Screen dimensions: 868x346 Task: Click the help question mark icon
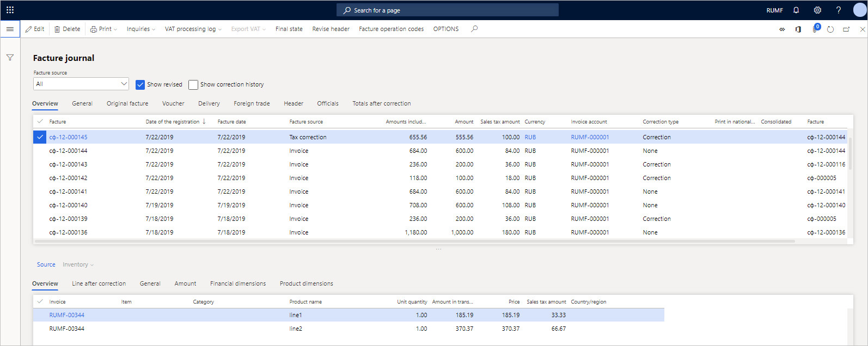pos(839,10)
